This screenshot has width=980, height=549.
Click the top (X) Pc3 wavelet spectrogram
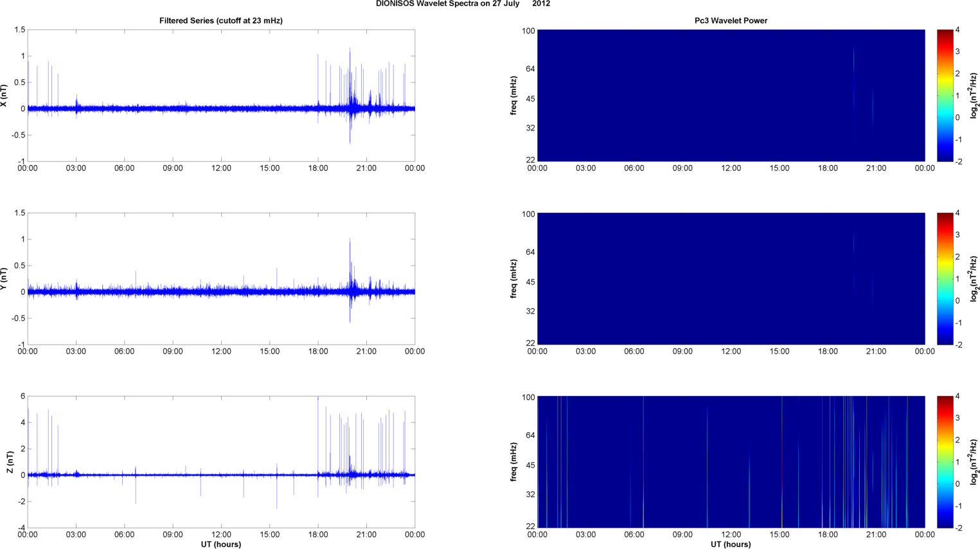click(731, 96)
